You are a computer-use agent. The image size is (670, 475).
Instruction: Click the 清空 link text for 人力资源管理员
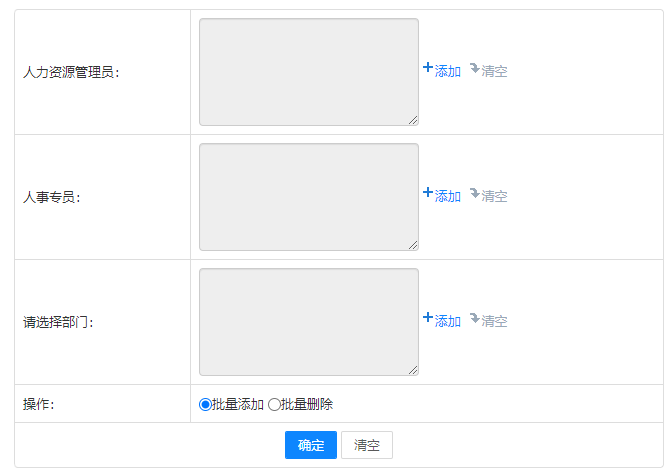click(494, 72)
